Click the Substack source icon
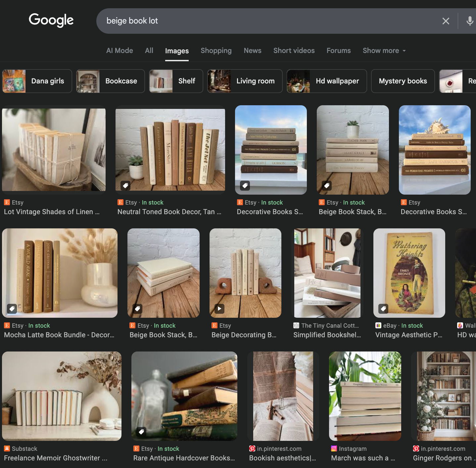 click(7, 448)
